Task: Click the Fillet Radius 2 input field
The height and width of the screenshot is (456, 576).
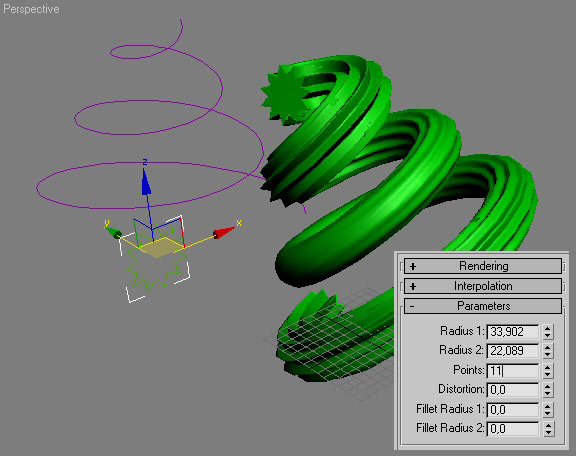Action: pyautogui.click(x=513, y=428)
